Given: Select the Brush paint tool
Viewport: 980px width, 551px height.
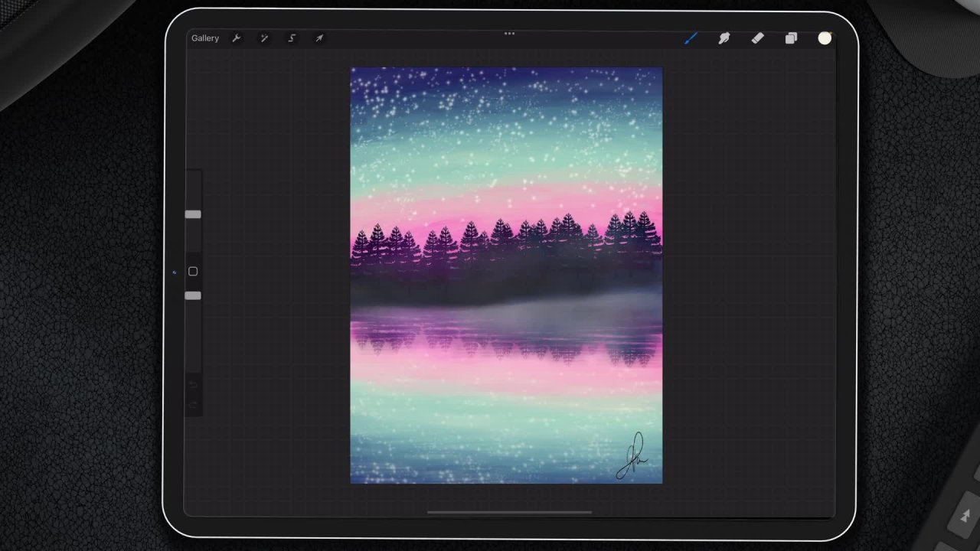Looking at the screenshot, I should click(x=691, y=38).
